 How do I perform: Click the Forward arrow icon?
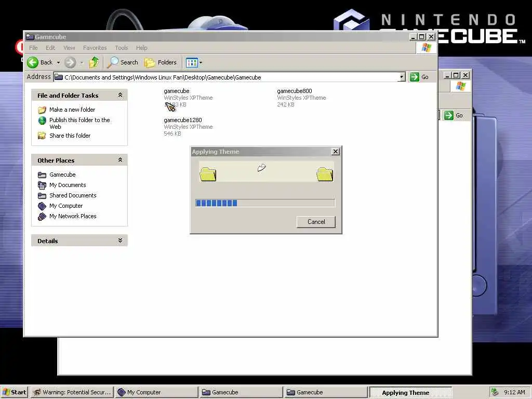coord(70,62)
